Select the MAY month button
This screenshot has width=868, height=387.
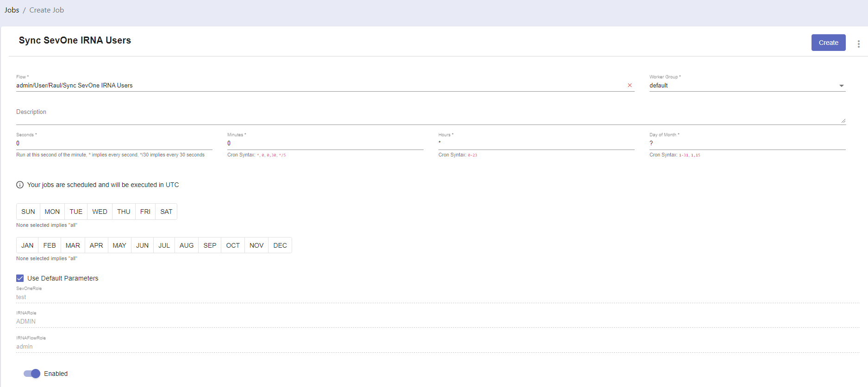pos(119,245)
